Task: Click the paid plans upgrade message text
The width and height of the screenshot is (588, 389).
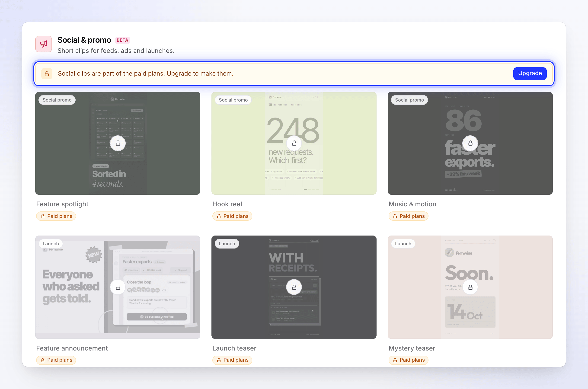Action: click(146, 74)
